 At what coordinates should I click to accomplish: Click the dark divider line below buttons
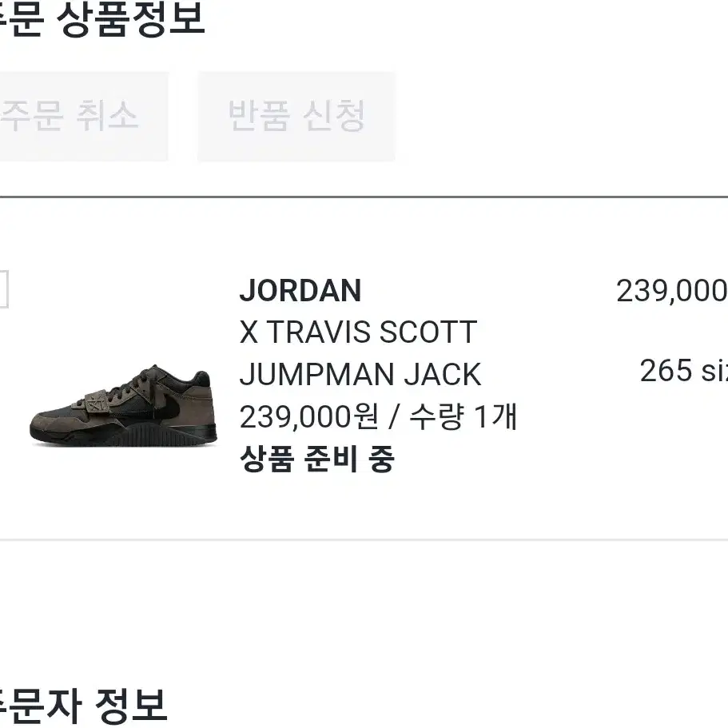[x=364, y=197]
